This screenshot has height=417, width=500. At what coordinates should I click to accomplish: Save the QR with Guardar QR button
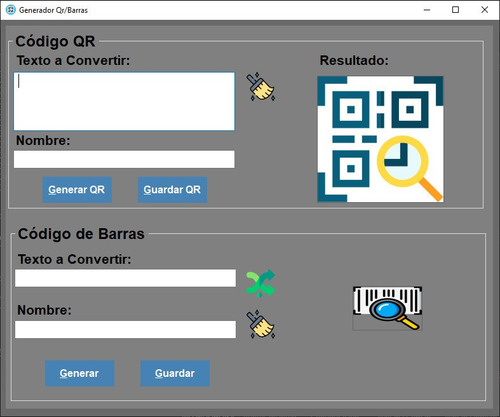pyautogui.click(x=172, y=190)
